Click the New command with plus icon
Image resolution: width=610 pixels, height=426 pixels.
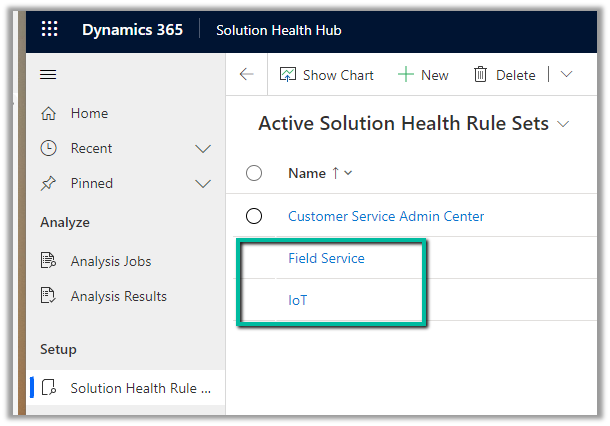[423, 75]
